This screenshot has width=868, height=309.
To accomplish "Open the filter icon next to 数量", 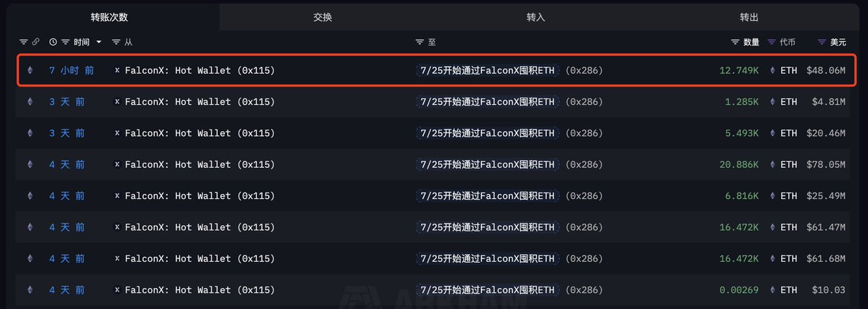I will click(x=735, y=43).
